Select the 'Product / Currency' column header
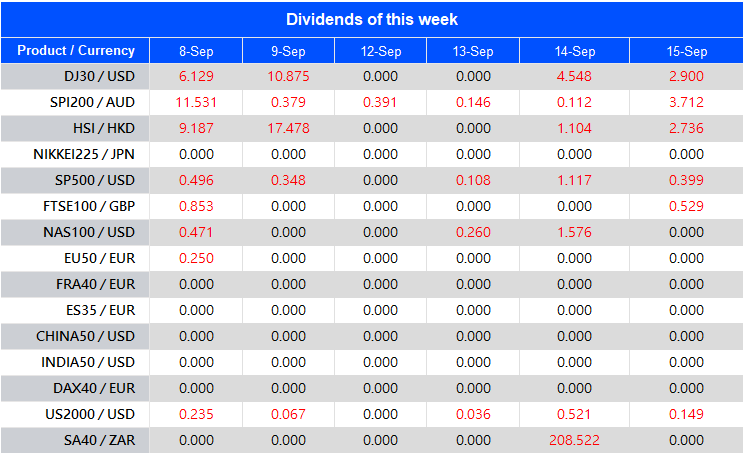Screen dimensions: 745x455 pos(76,51)
